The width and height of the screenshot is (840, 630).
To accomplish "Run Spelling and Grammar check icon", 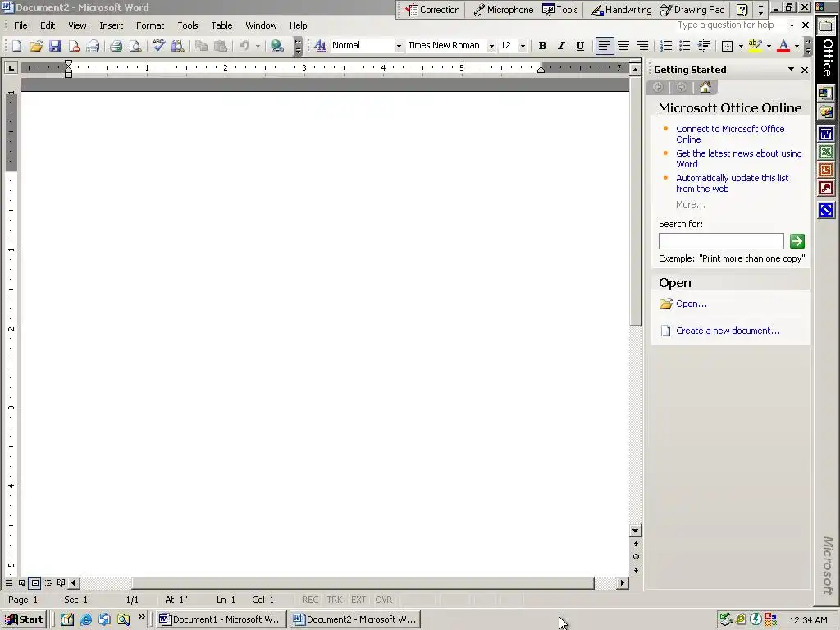I will point(158,46).
